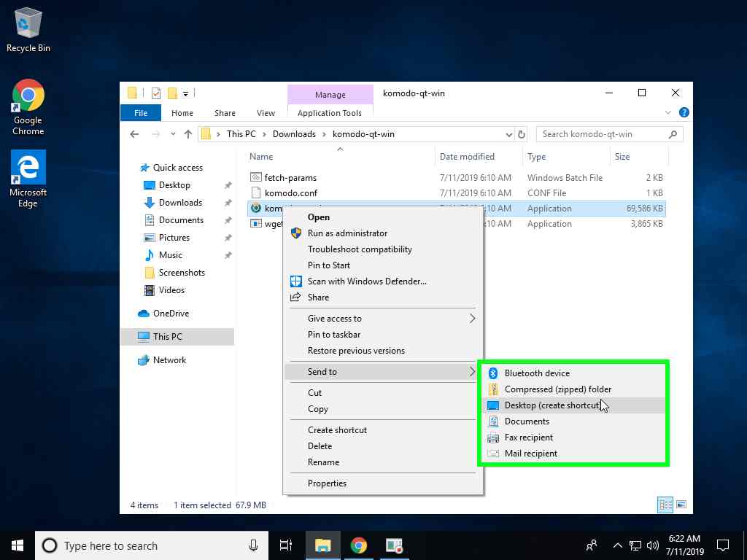Choose Mail recipient in Send to submenu

point(575,454)
